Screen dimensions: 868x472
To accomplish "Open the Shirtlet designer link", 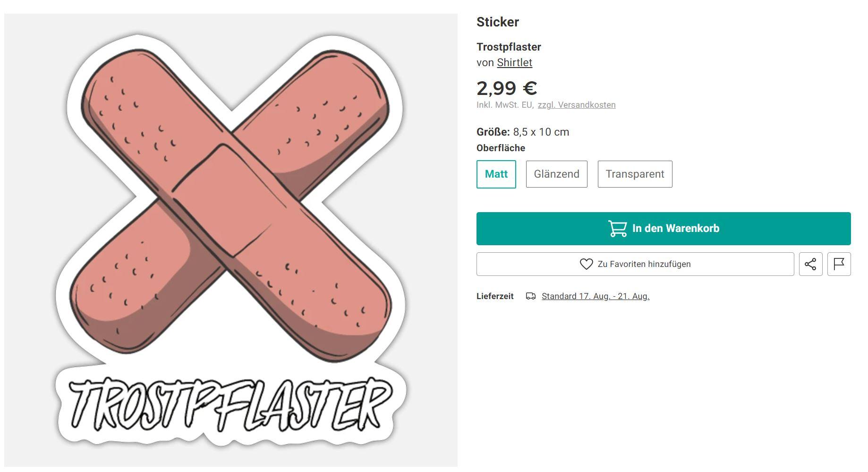I will click(x=514, y=63).
